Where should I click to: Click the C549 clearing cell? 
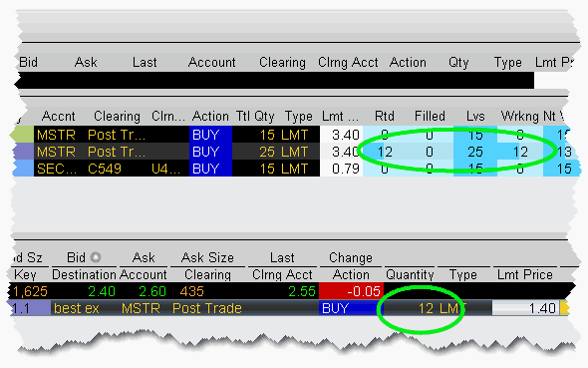pos(105,169)
